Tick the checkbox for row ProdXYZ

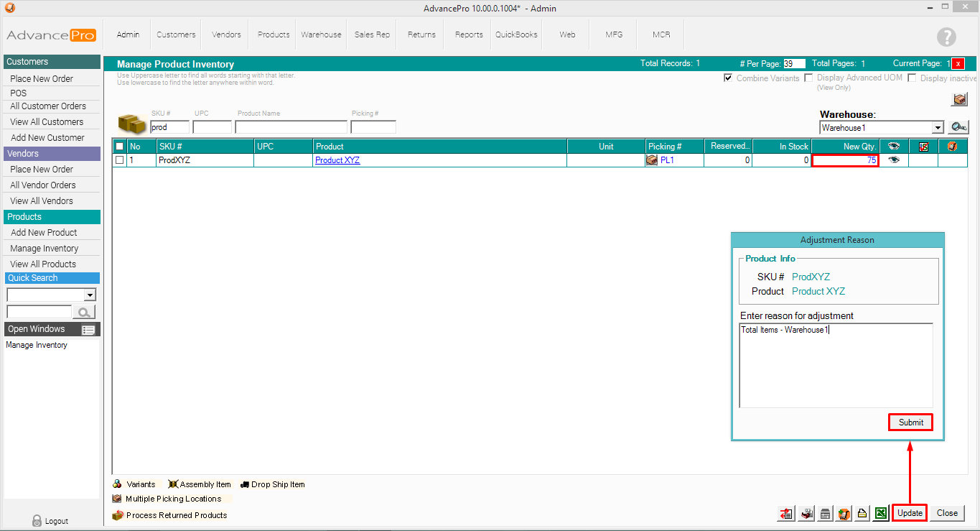[120, 160]
